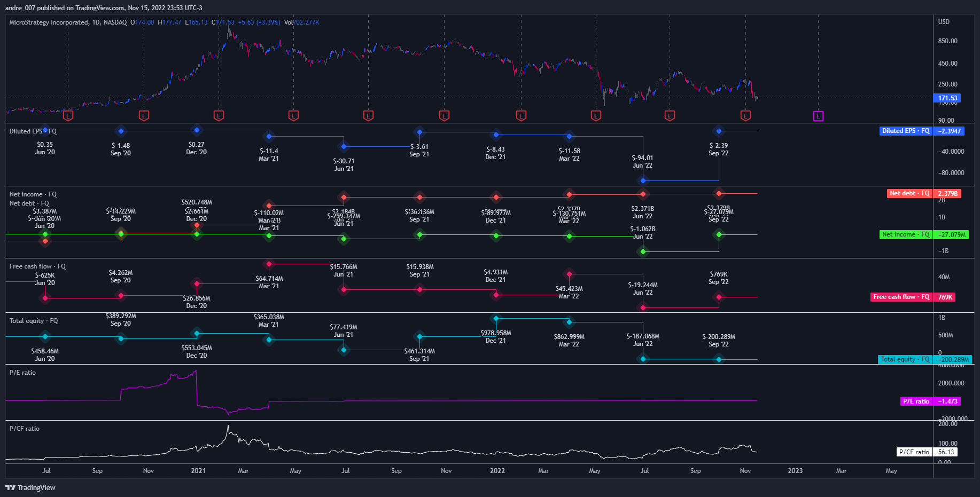This screenshot has height=497, width=980.
Task: Click the Free cash flow diamond for Jun '22
Action: (x=643, y=307)
